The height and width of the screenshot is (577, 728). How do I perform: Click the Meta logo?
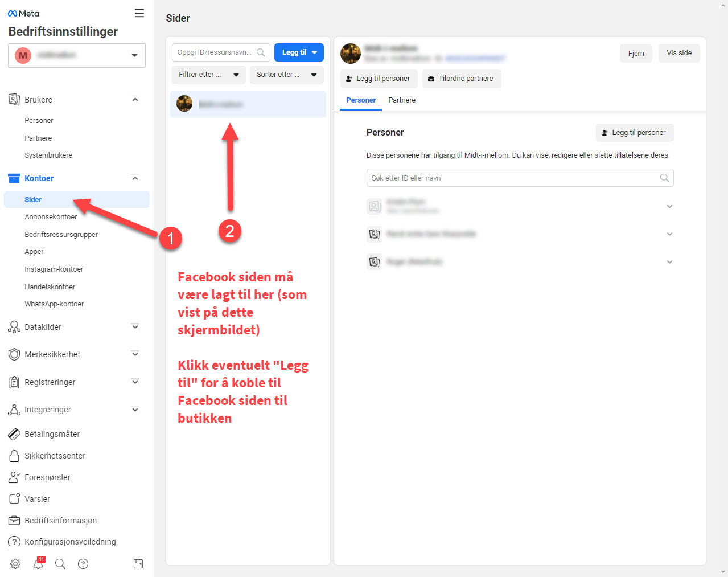coord(23,13)
